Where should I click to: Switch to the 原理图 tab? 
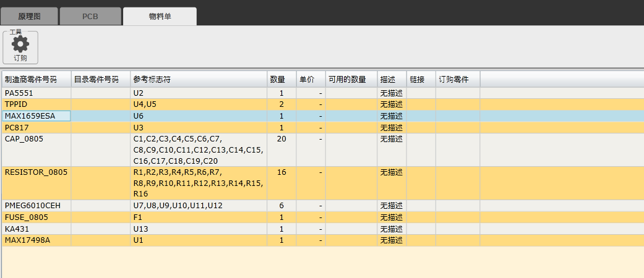(29, 17)
